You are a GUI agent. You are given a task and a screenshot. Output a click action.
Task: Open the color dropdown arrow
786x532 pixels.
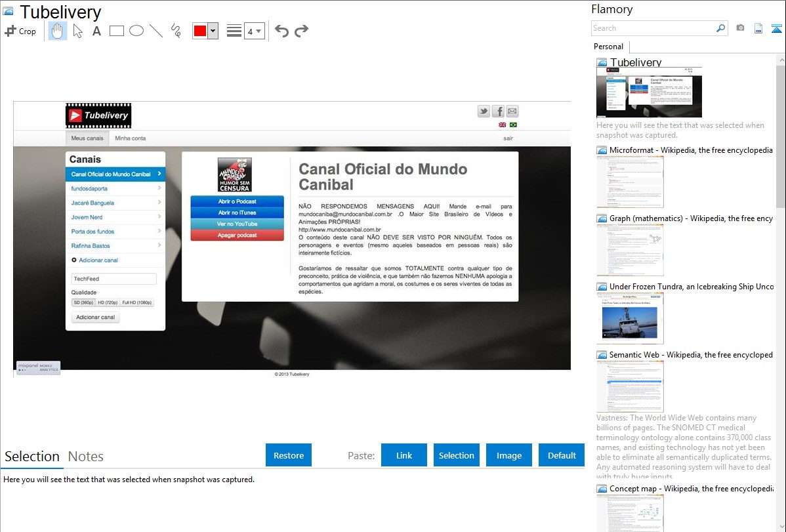(213, 31)
